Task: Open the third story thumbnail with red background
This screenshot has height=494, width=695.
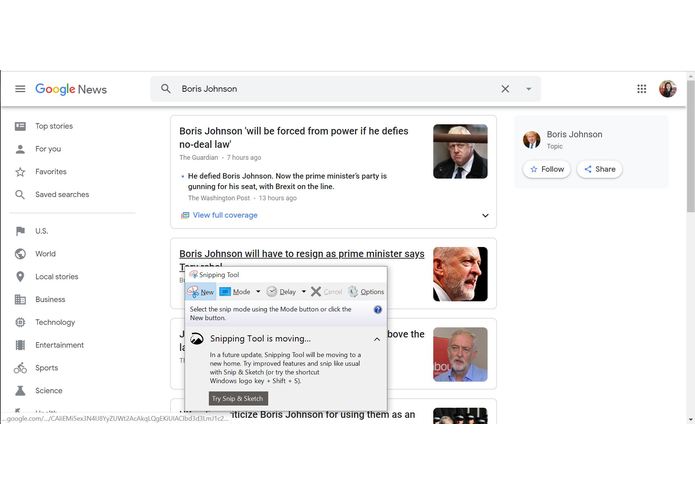Action: (460, 354)
